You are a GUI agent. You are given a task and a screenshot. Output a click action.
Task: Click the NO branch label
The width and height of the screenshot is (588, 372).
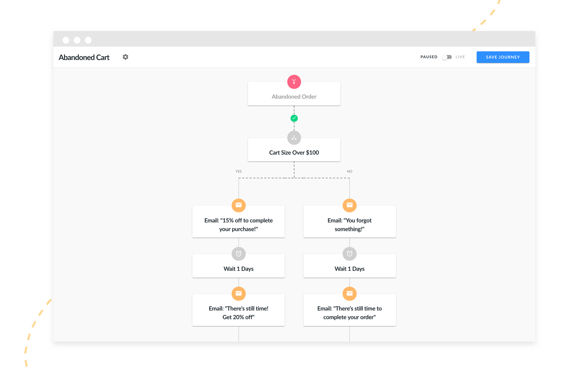point(349,171)
